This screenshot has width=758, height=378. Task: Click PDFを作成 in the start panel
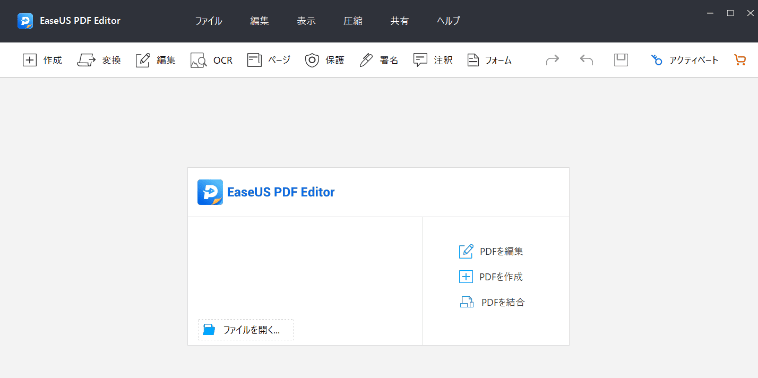[x=490, y=277]
